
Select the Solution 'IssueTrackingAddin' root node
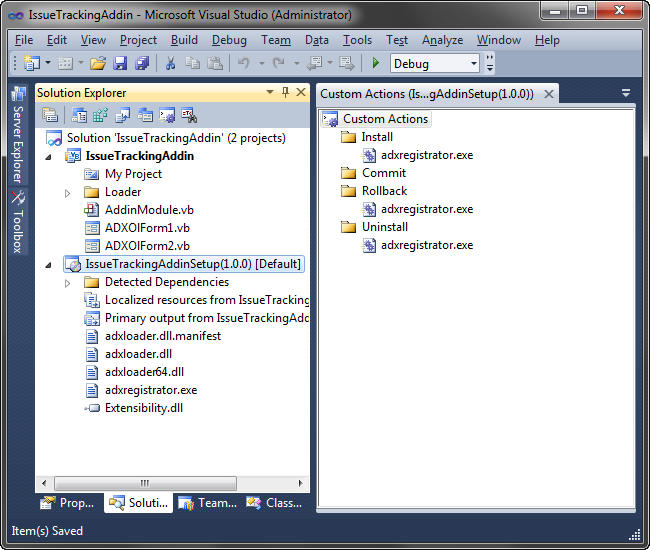click(x=176, y=138)
